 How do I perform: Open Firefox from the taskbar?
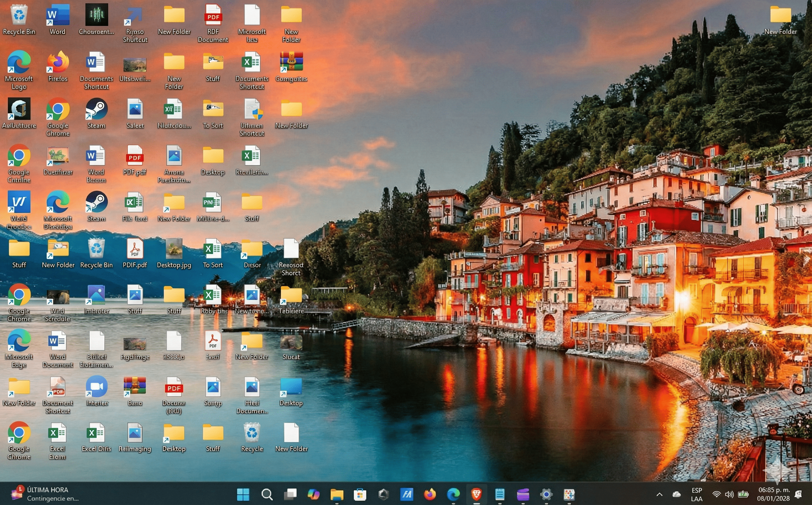click(430, 494)
